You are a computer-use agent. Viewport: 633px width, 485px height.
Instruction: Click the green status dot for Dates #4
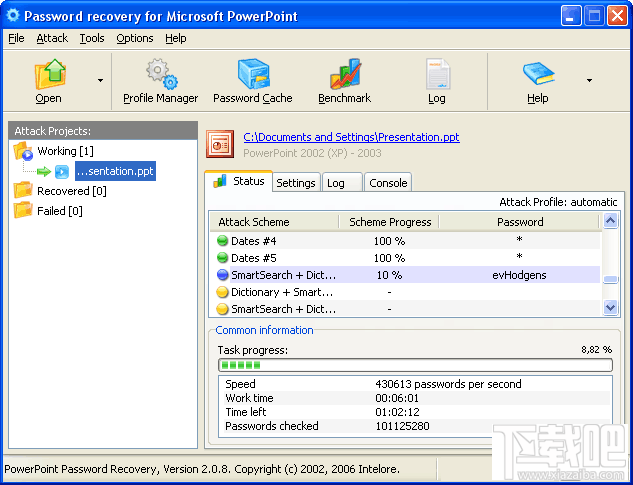(222, 241)
